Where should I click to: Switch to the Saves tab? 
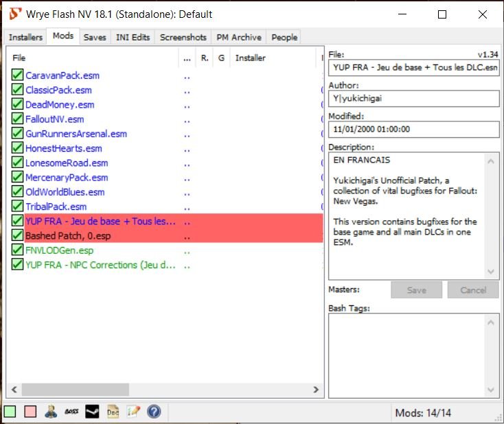tap(95, 37)
